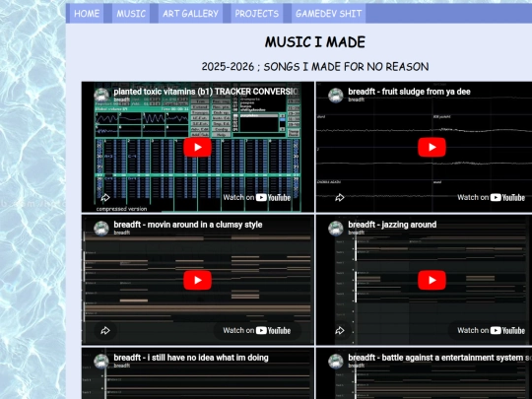
Task: Open channel avatar on battle against entertainment system video
Action: (336, 362)
